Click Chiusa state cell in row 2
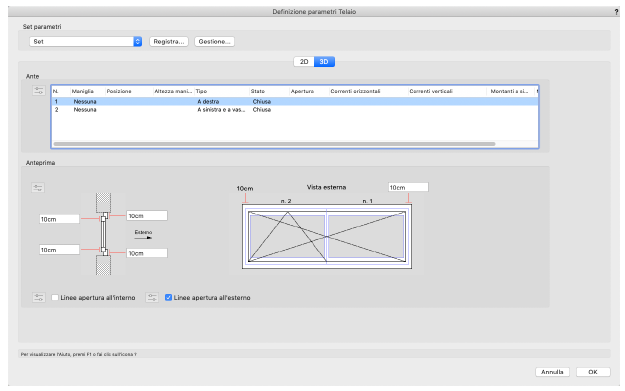625x391 pixels. coord(262,110)
